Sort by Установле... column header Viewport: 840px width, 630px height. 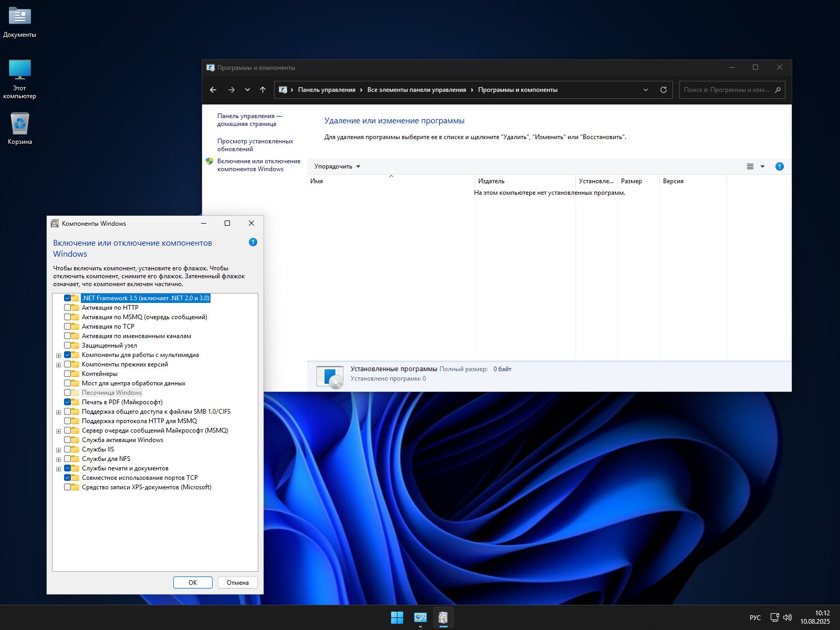[596, 181]
